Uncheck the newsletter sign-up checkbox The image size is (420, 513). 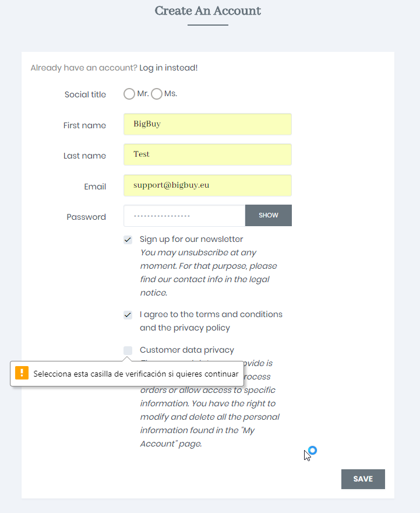[128, 240]
